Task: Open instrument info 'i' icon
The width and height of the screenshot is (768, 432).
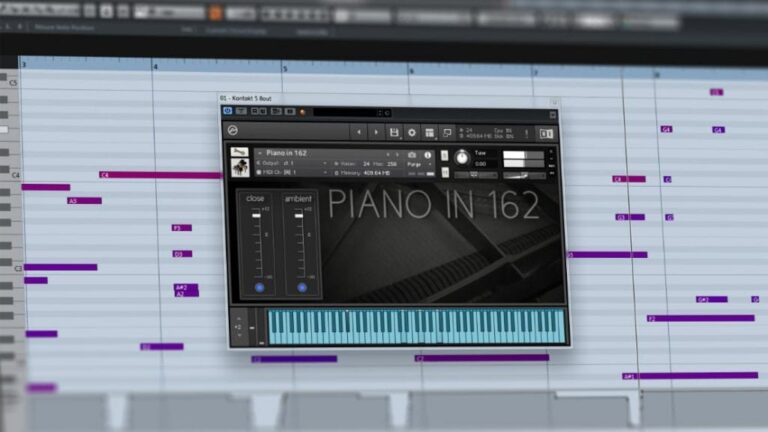Action: pos(428,155)
